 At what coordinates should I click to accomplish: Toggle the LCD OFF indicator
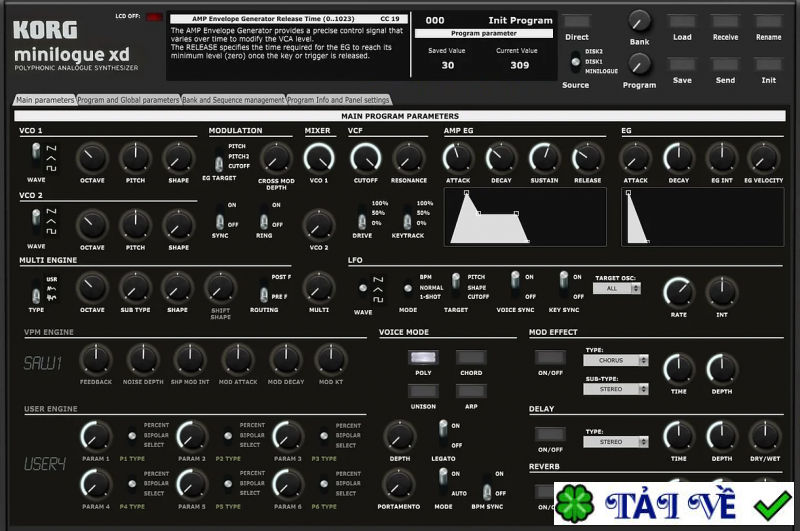tap(154, 17)
